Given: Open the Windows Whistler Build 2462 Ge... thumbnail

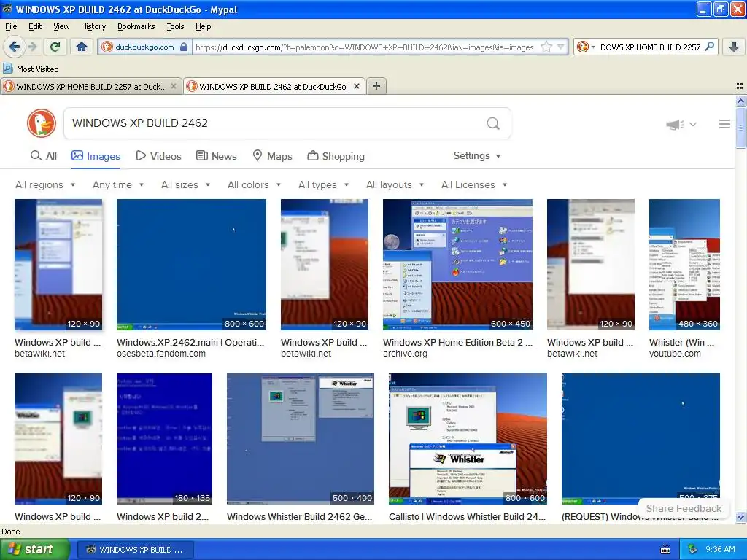Looking at the screenshot, I should pyautogui.click(x=301, y=439).
